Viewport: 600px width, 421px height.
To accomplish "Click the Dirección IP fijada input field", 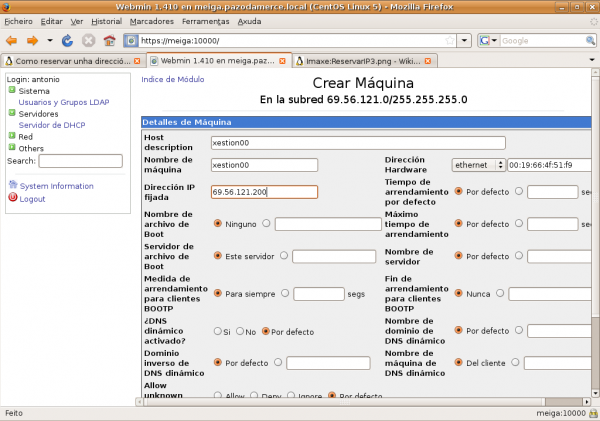I will click(264, 192).
